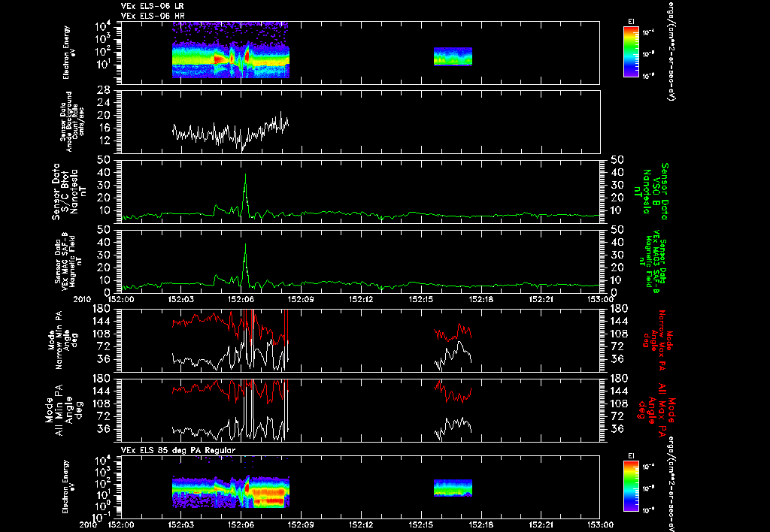Click the small 85 deg PA spectrogram patch near 152:16
770x532 pixels.
[x=453, y=488]
